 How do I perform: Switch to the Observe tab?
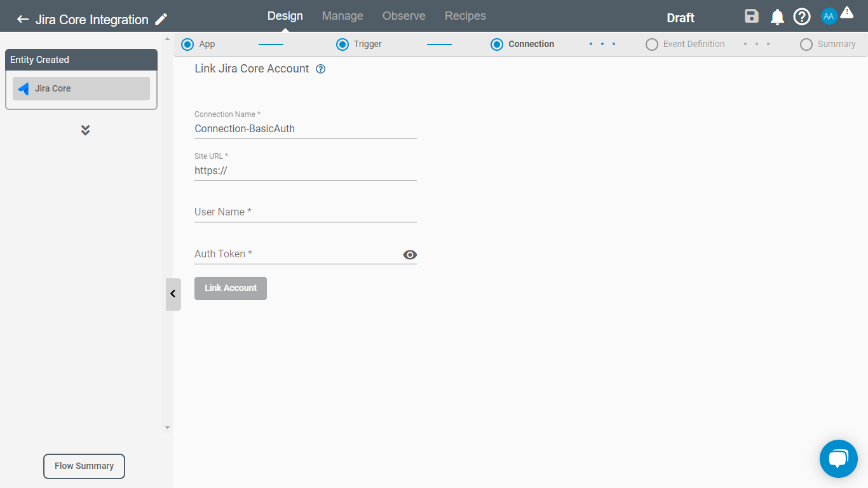(x=404, y=16)
